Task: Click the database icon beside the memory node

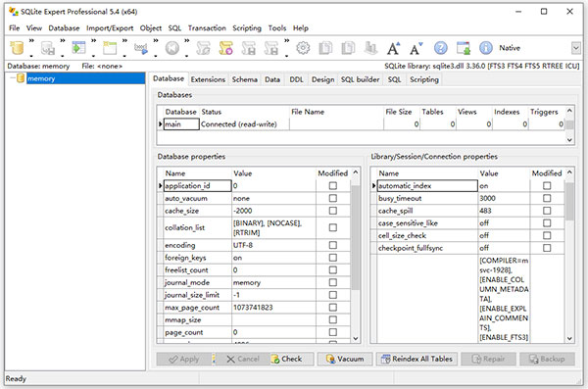Action: 21,78
